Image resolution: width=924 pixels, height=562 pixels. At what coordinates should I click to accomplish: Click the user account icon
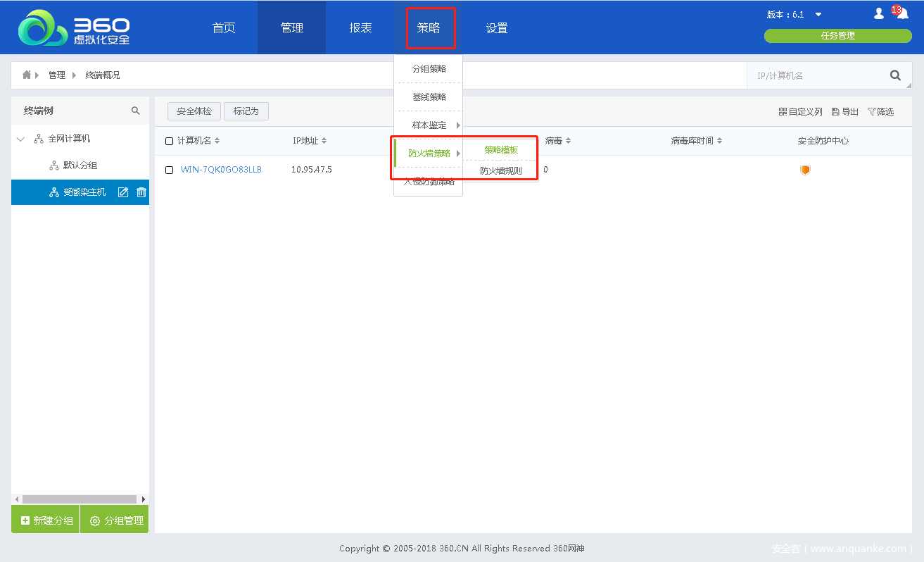[878, 13]
